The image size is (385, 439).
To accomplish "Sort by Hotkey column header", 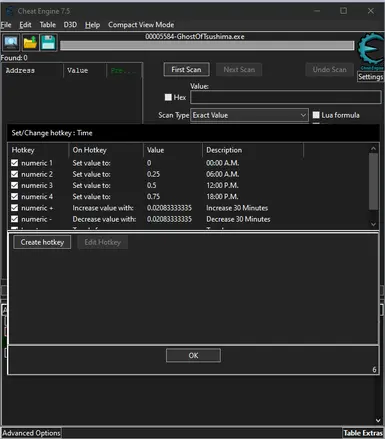I will coord(38,150).
